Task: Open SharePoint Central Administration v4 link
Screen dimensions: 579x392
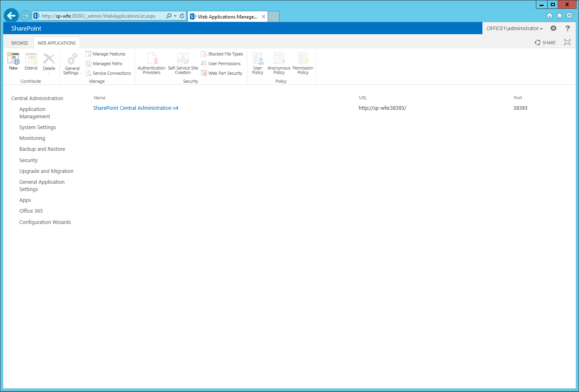Action: pos(136,108)
